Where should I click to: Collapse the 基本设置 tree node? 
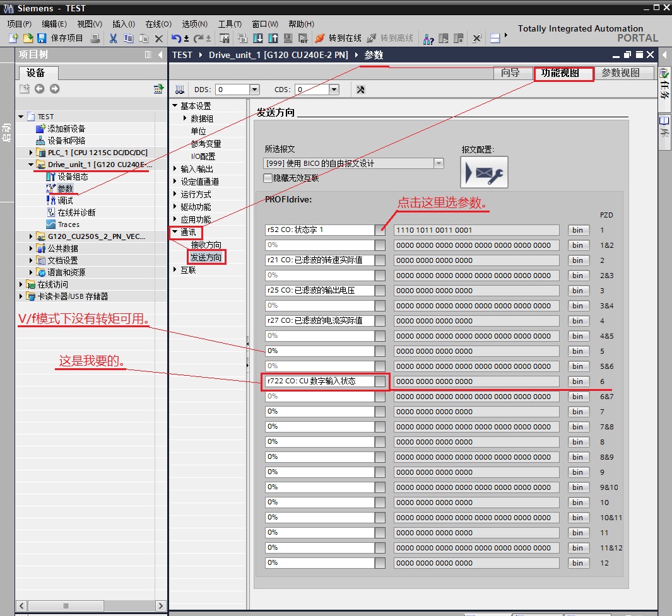175,105
